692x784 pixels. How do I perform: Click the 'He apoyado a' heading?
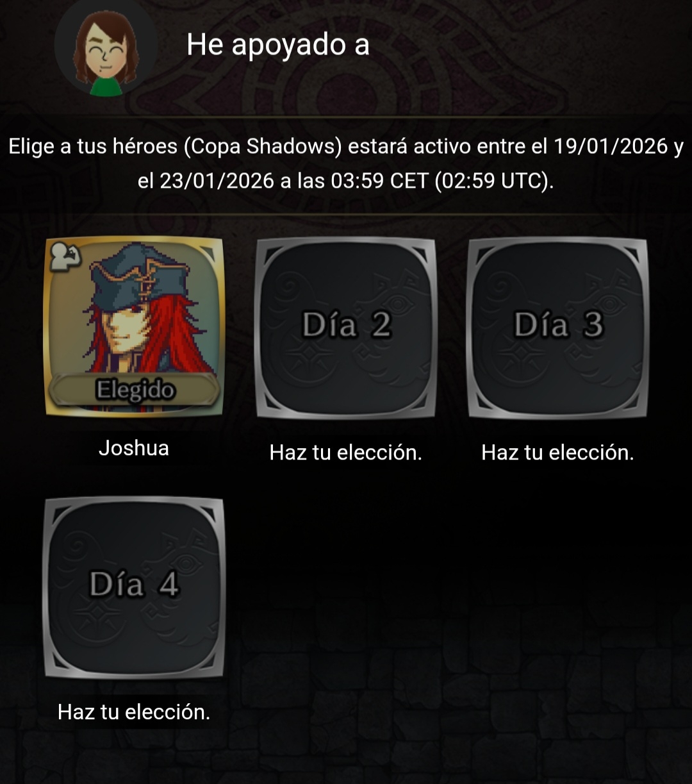pos(278,45)
